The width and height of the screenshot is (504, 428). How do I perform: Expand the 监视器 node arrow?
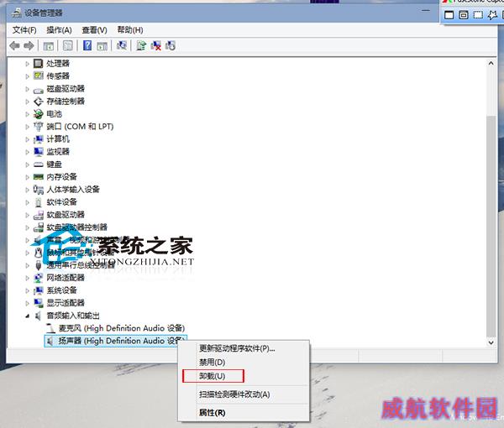pos(28,152)
